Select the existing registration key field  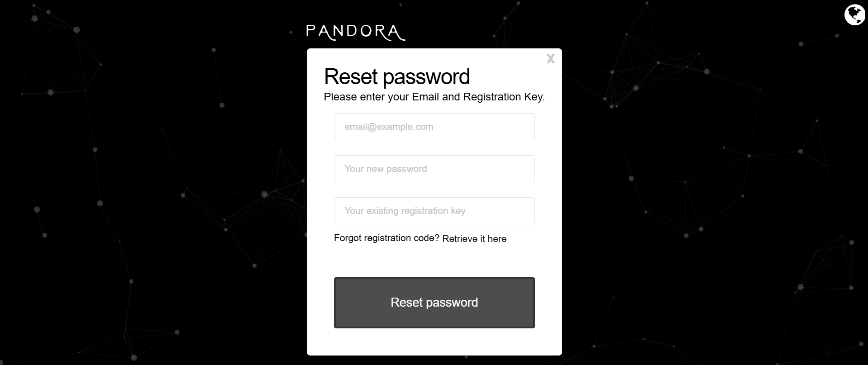point(434,211)
